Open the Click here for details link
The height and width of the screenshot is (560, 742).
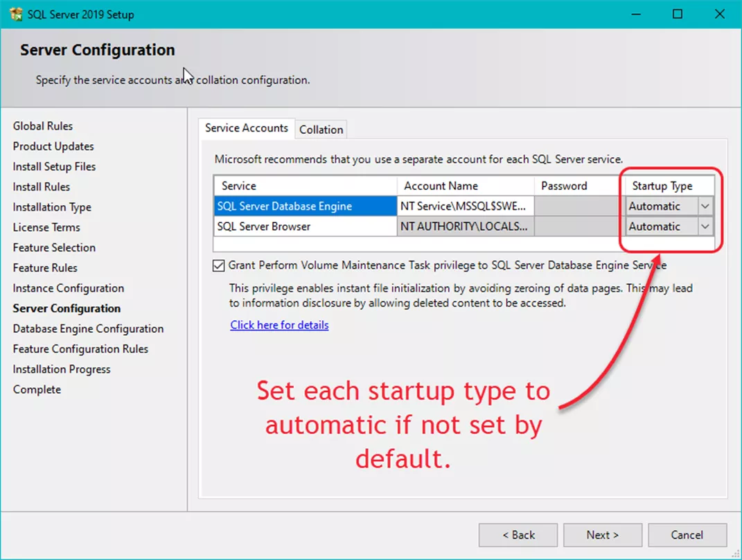[x=279, y=325]
